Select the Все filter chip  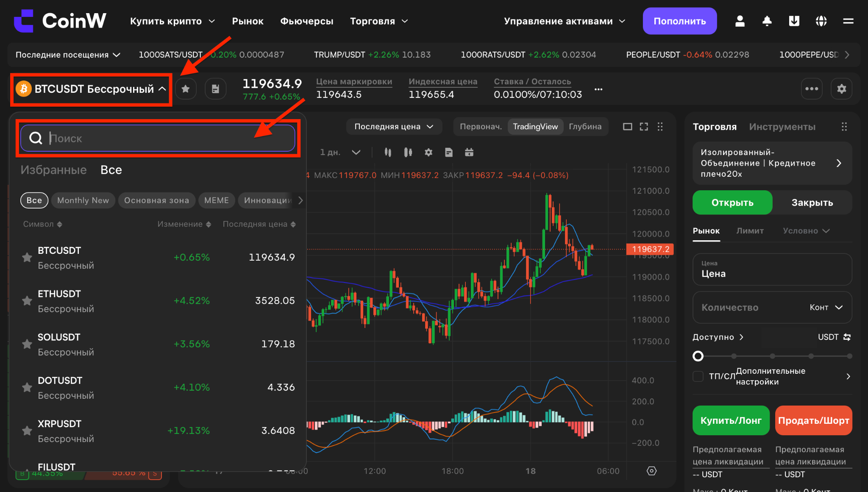click(x=34, y=200)
